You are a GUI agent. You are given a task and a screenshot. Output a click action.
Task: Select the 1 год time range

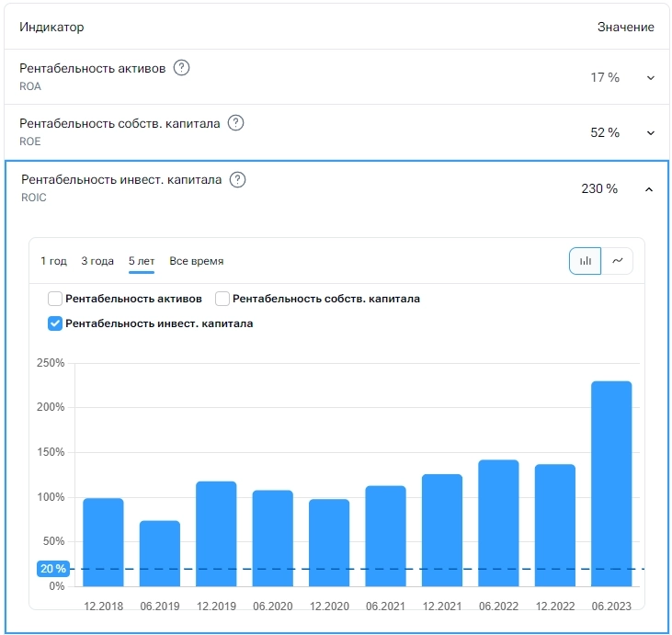click(53, 261)
